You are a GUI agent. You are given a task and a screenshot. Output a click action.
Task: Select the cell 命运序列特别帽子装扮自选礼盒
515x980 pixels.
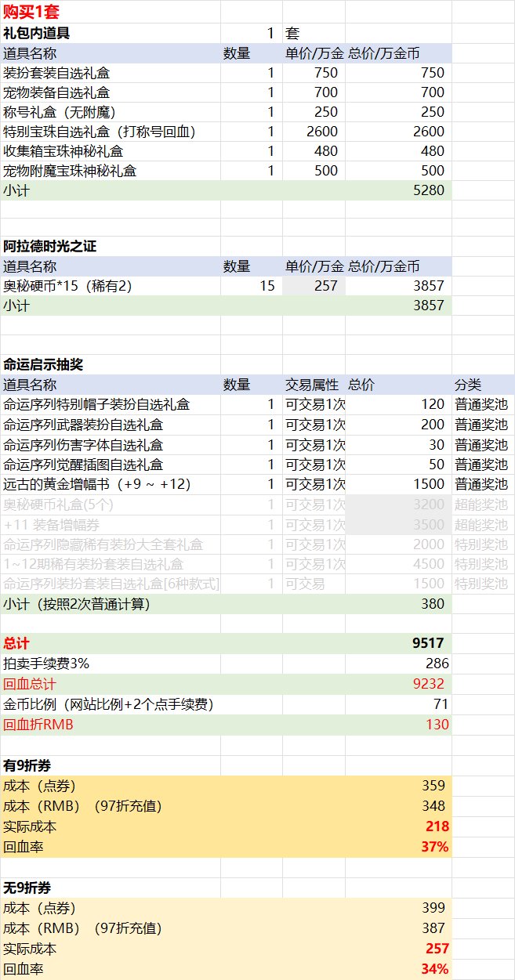[96, 405]
